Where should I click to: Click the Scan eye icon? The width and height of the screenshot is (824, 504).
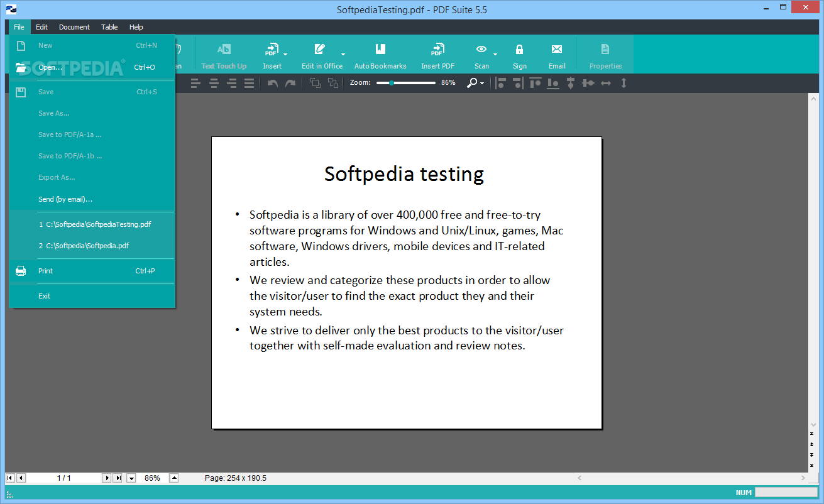click(481, 49)
